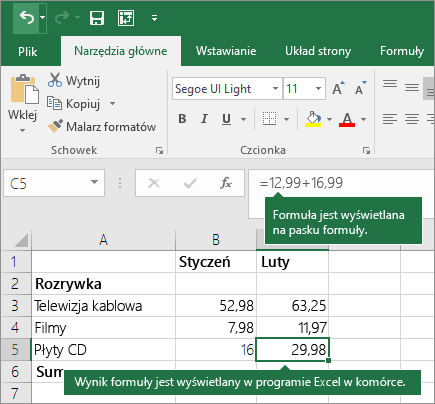
Task: Click the Styczeń cell
Action: pyautogui.click(x=216, y=262)
